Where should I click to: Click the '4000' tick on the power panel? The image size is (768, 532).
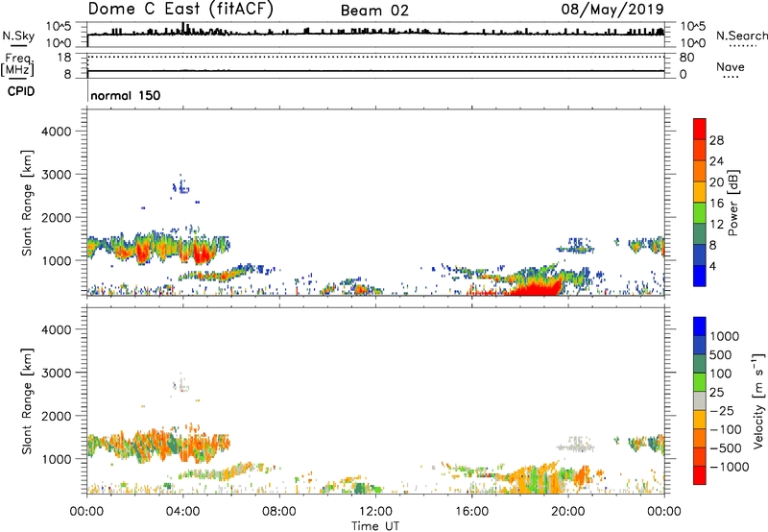56,132
